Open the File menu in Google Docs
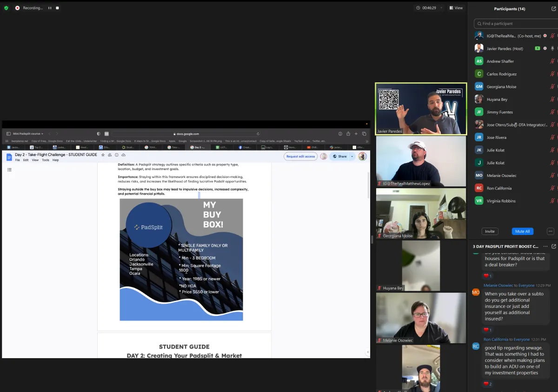Screen dimensions: 558x392 pyautogui.click(x=17, y=160)
